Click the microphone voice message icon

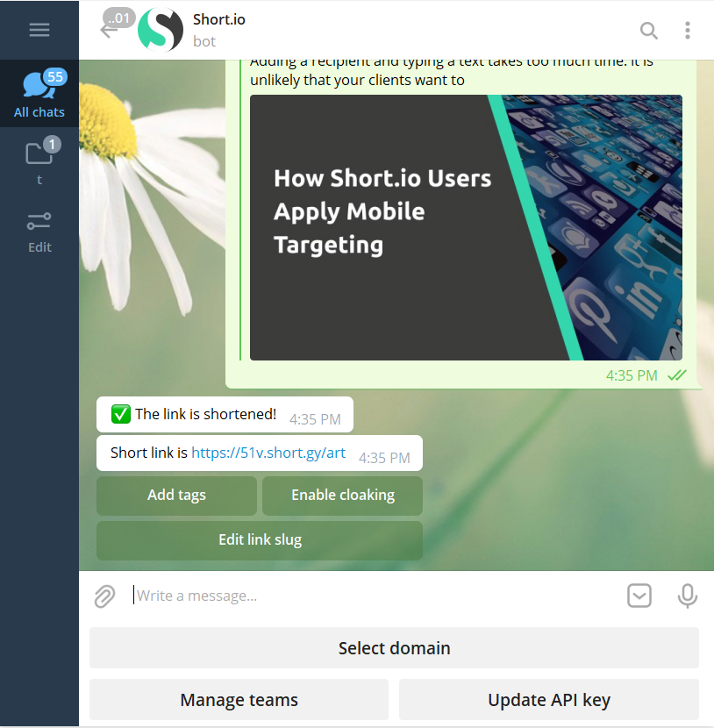(687, 596)
